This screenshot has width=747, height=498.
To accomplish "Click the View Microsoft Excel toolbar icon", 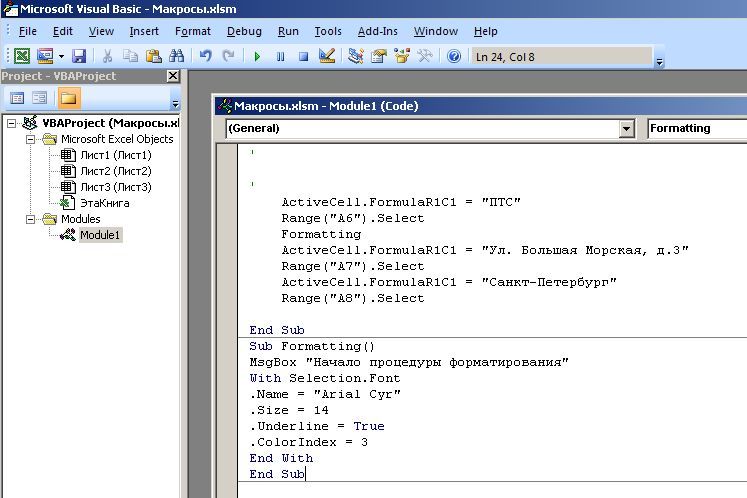I will pos(22,56).
